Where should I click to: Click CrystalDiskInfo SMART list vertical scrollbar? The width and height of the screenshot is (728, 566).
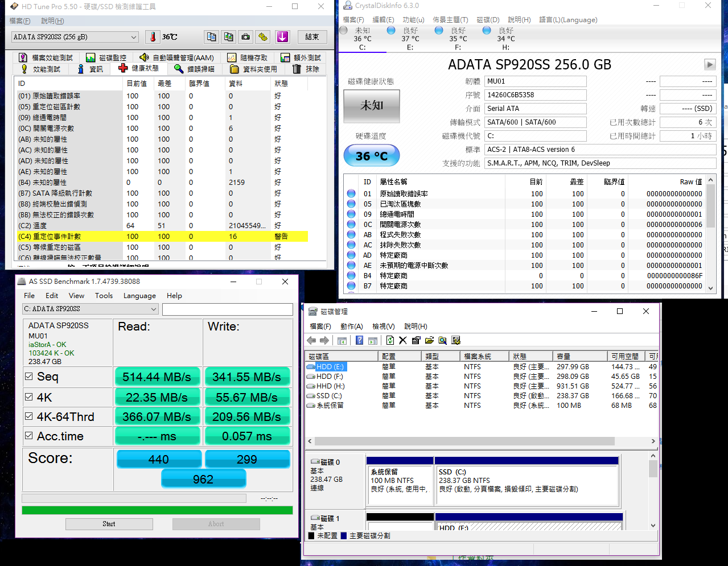pos(710,234)
